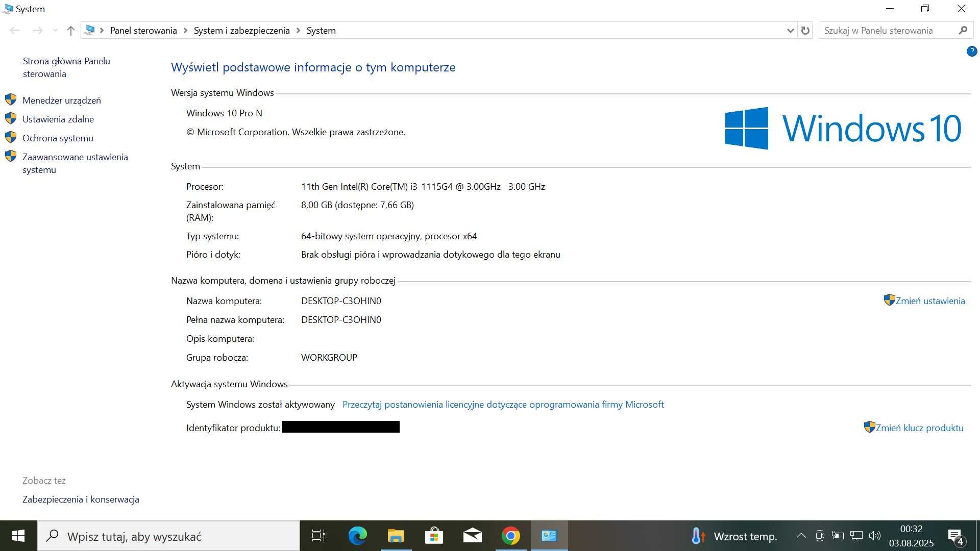Click shield icon next to Menedżer urządzeń

tap(11, 99)
